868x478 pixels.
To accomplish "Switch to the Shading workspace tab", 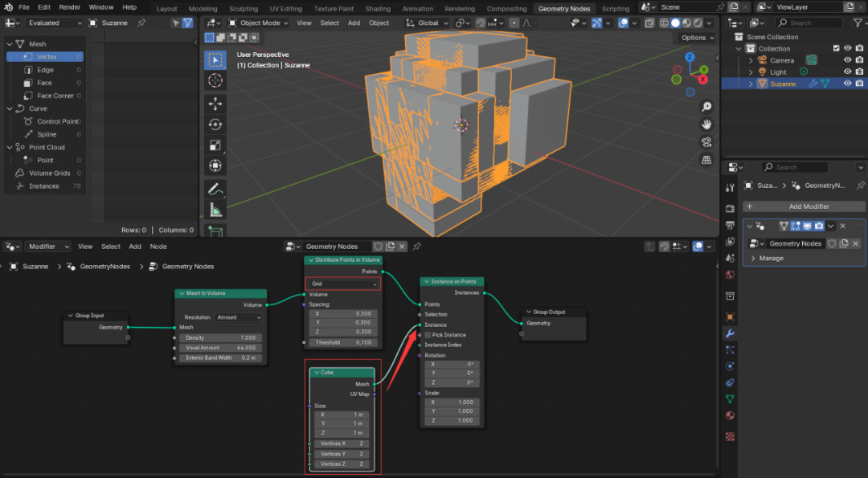I will tap(378, 9).
